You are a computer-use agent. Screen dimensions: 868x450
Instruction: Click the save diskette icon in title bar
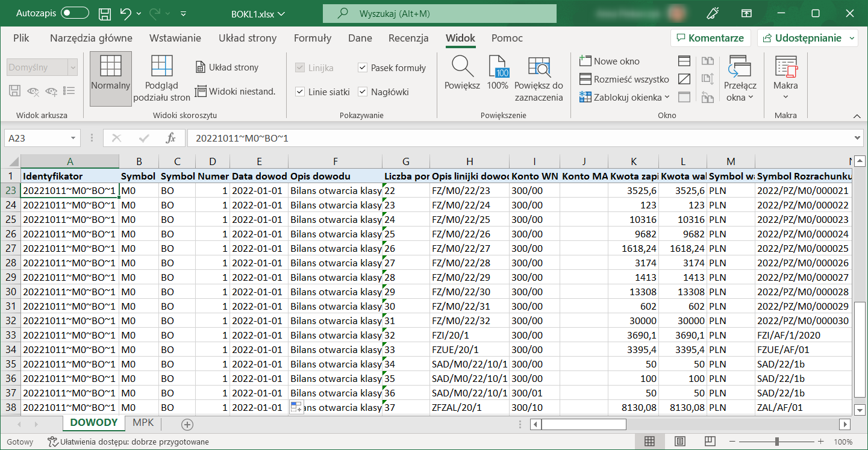pos(104,13)
